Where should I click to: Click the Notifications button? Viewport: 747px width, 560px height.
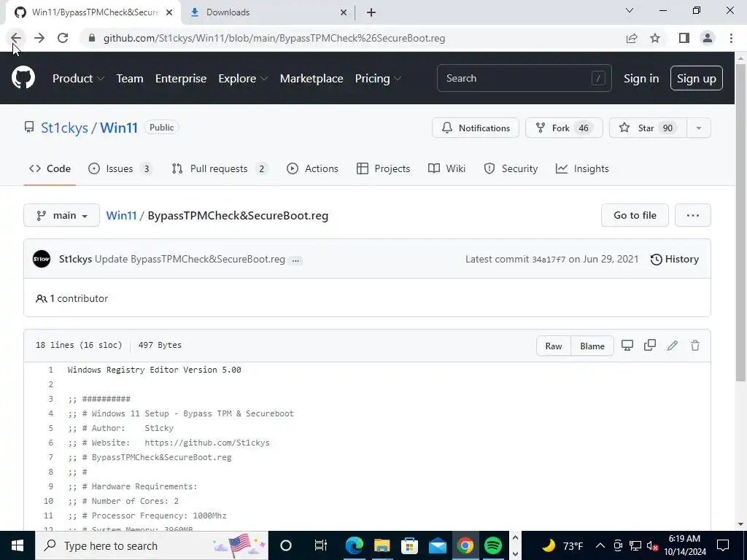point(476,128)
